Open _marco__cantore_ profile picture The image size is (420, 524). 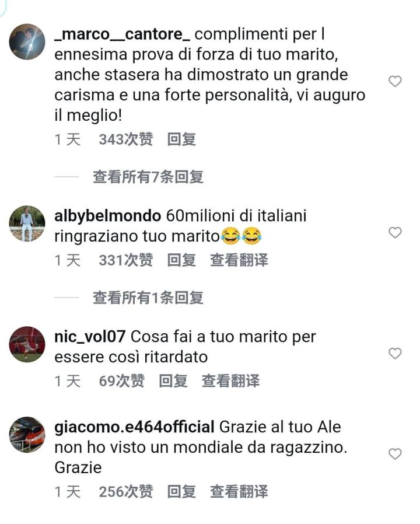[27, 42]
